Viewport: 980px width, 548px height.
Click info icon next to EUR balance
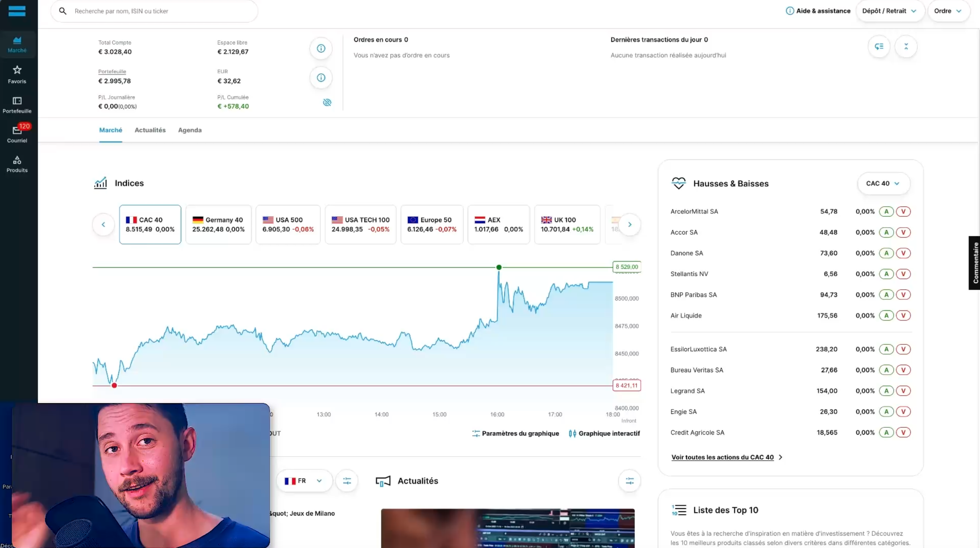[x=321, y=78]
